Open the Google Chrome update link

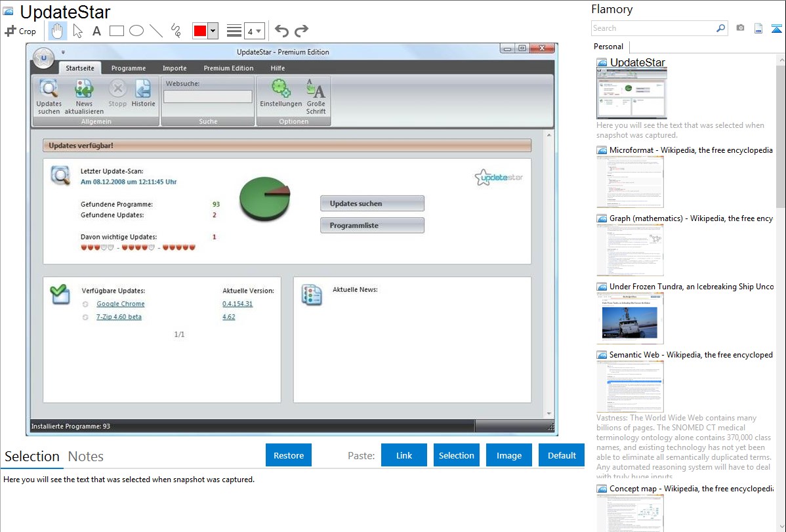(x=120, y=304)
